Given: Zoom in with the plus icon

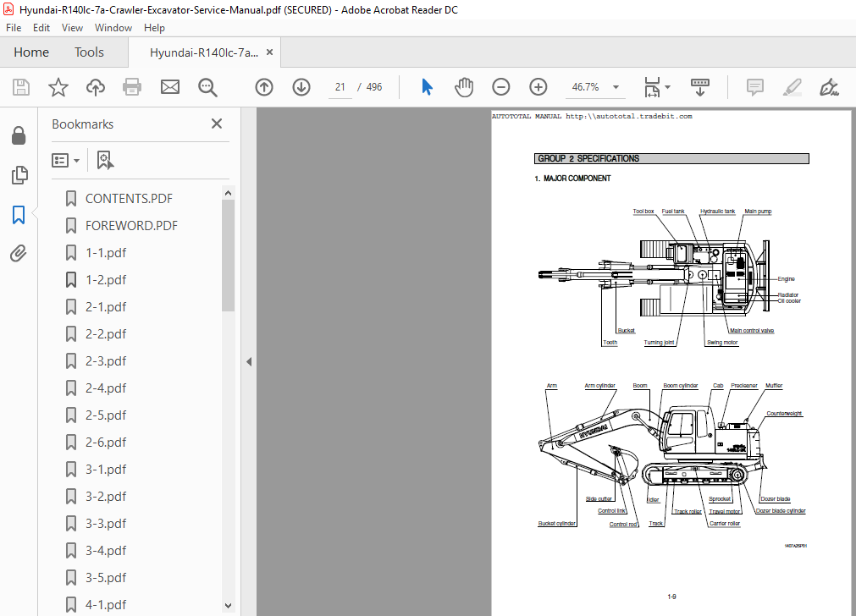Looking at the screenshot, I should coord(538,87).
